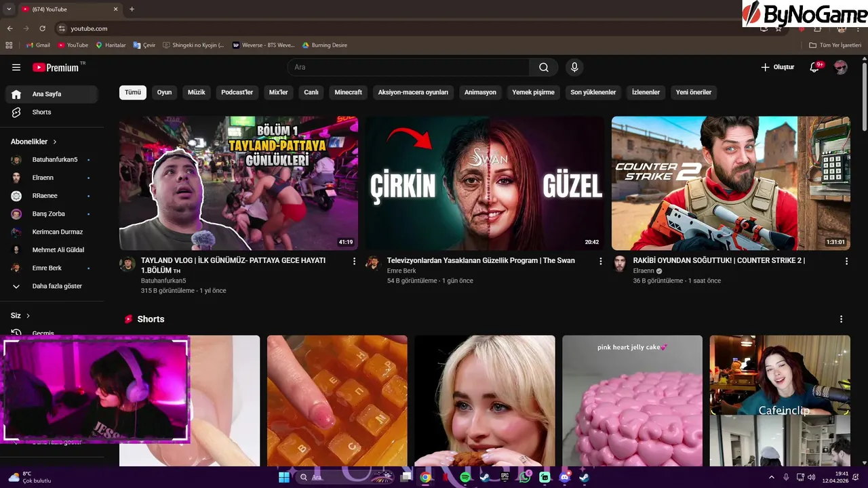Open Elraenn subscription in sidebar
Viewport: 868px width, 488px height.
click(52, 178)
